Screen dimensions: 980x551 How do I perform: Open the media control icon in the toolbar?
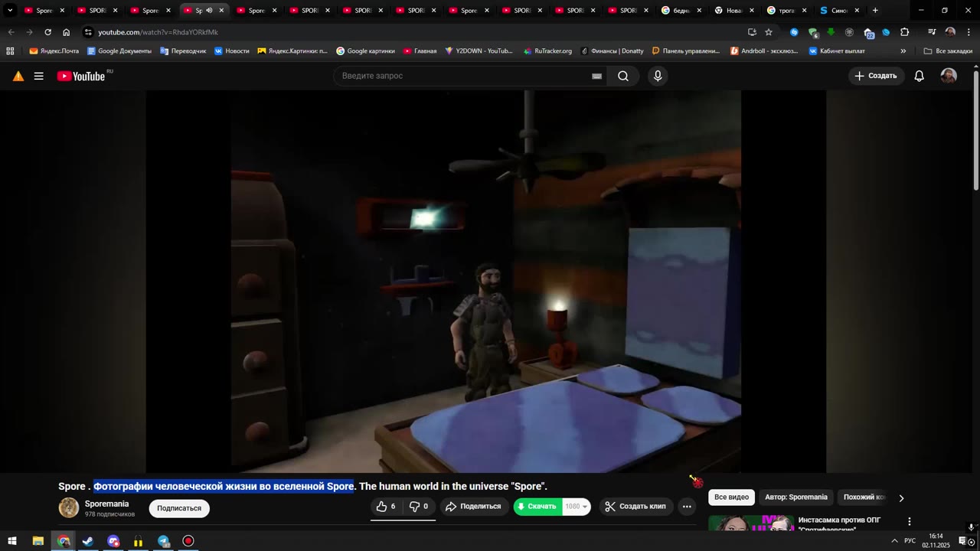pos(932,32)
